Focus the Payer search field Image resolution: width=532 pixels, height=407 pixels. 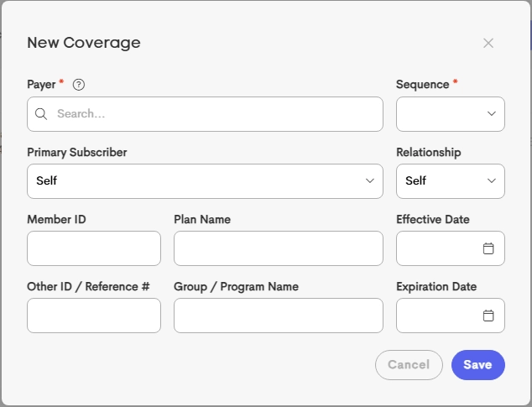[x=214, y=114]
